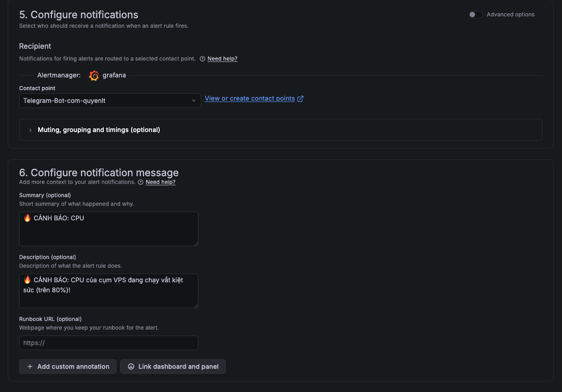Click into the Description text area
Screen dimensions: 562x392
(108, 291)
